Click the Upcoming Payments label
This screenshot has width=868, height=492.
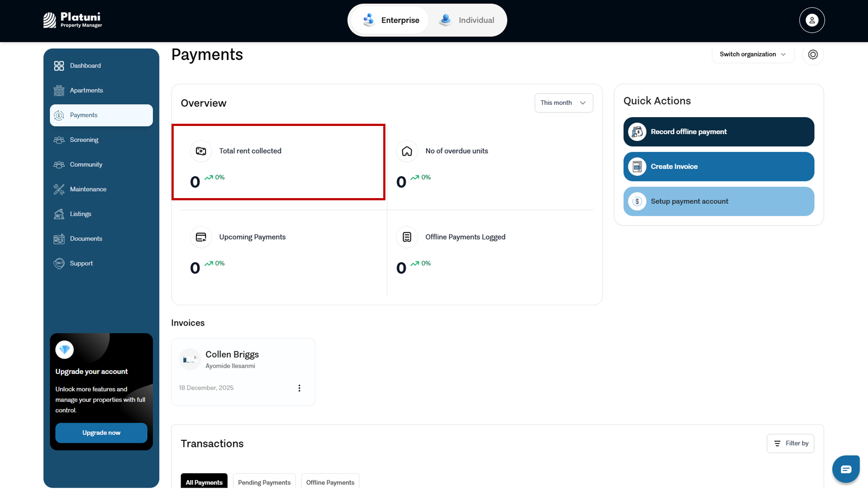tap(252, 237)
